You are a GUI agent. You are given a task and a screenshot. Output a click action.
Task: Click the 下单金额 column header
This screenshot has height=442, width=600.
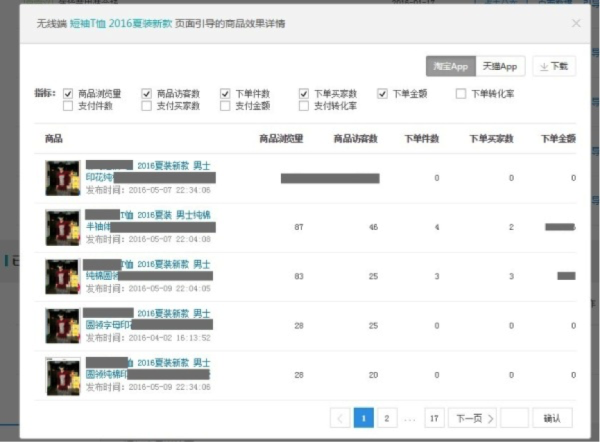point(558,139)
